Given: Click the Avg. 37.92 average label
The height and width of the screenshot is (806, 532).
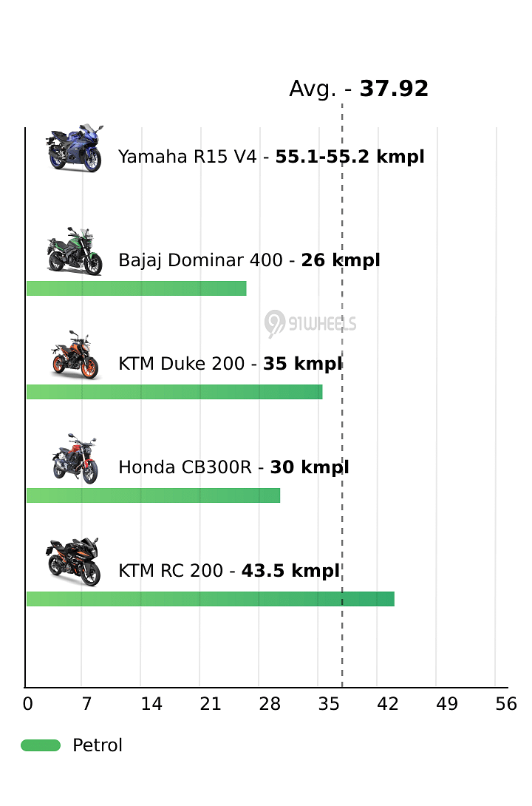Looking at the screenshot, I should pyautogui.click(x=358, y=89).
